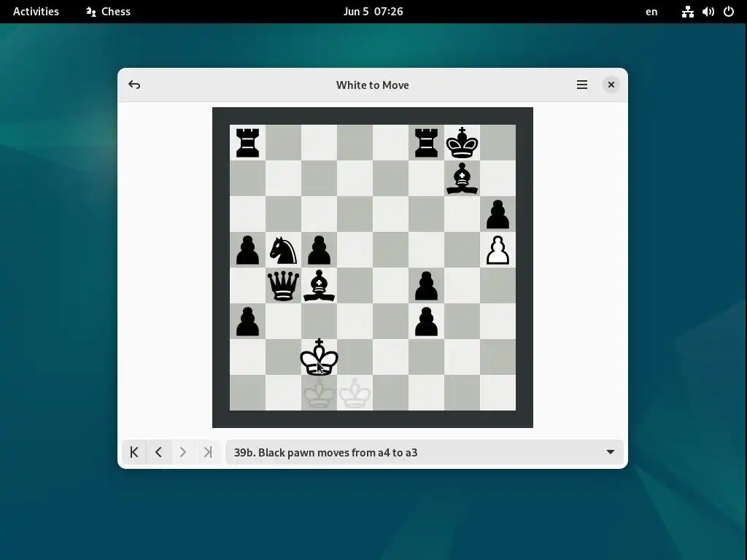Viewport: 747px width, 560px height.
Task: Select the white king on c2
Action: click(x=319, y=357)
